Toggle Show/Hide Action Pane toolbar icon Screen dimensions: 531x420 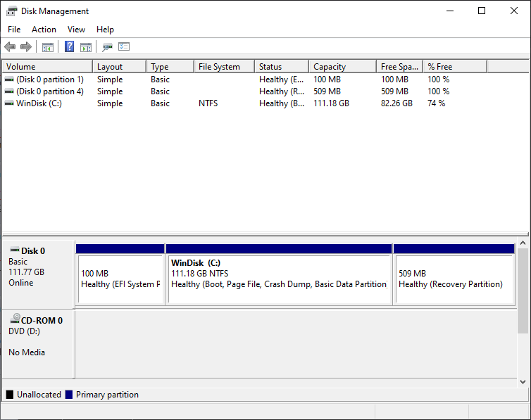coord(86,47)
